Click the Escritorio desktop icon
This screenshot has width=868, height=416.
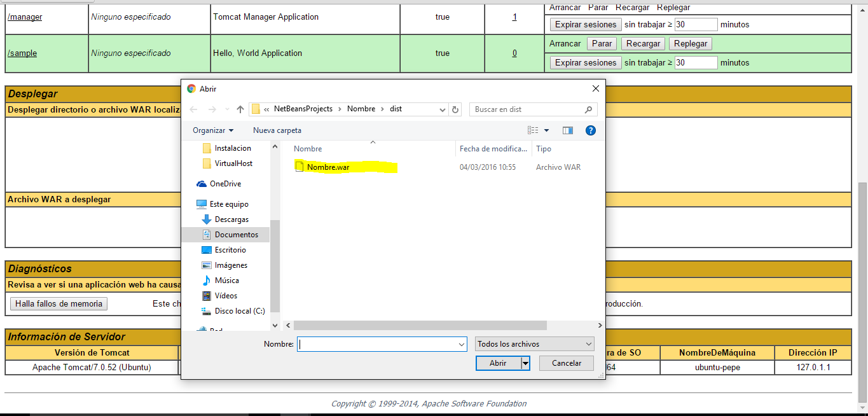(207, 250)
